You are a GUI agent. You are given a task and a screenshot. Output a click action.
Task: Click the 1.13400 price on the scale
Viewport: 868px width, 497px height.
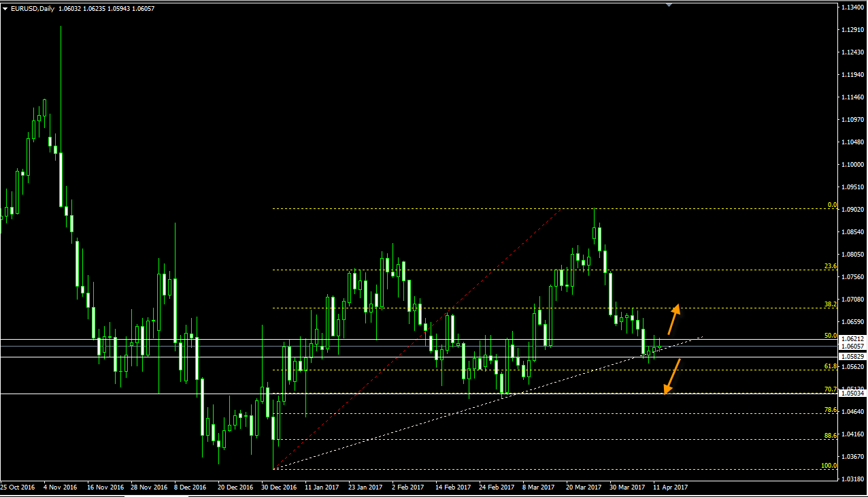click(852, 7)
